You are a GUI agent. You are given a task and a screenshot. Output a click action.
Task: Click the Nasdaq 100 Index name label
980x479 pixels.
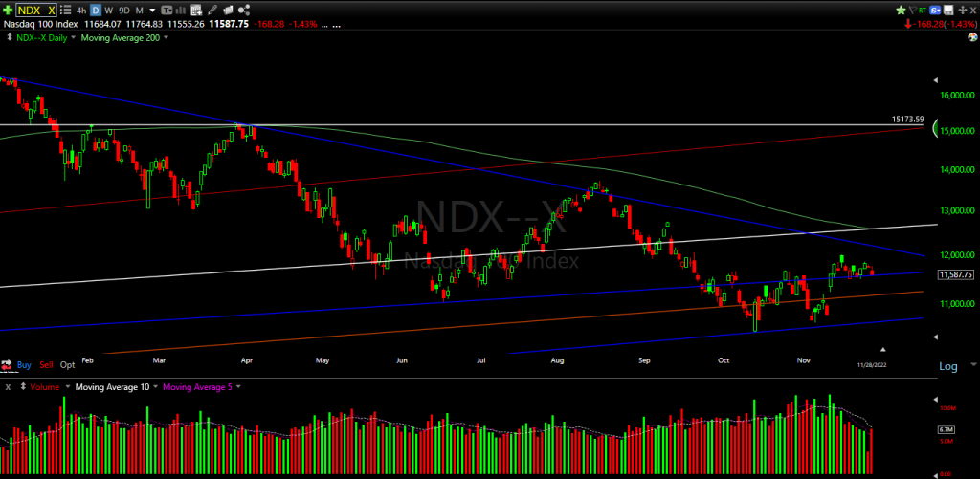tap(41, 24)
